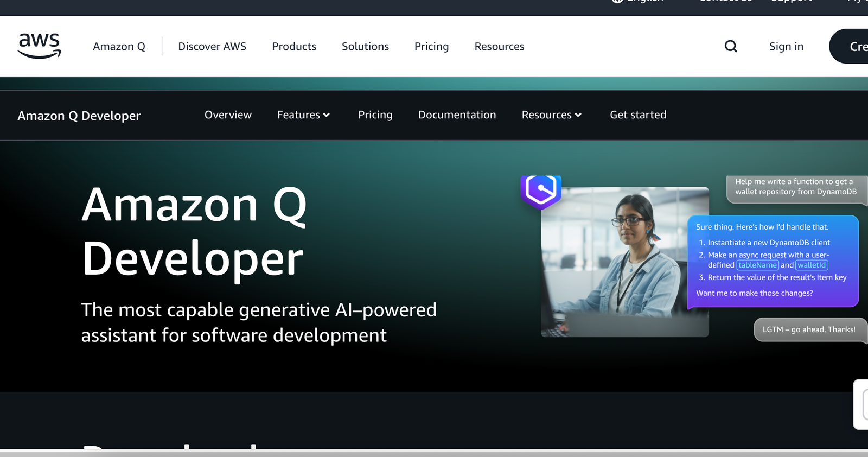The height and width of the screenshot is (457, 868).
Task: Click the Features chevron arrow
Action: [327, 115]
